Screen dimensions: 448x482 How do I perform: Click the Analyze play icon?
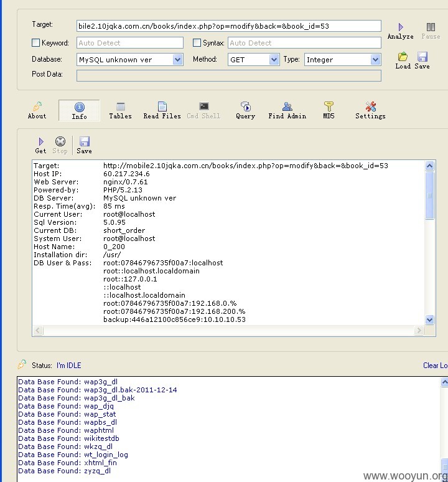click(x=401, y=27)
